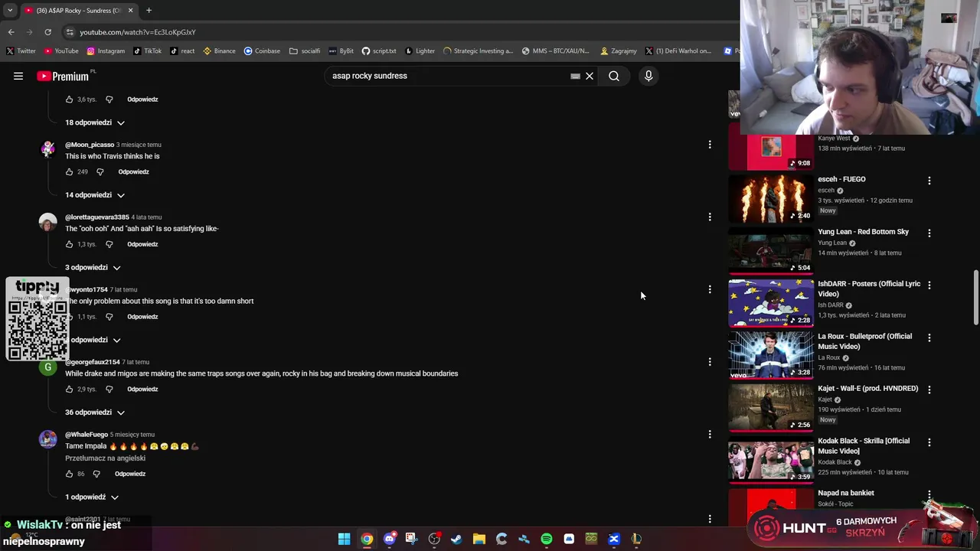This screenshot has width=980, height=551.
Task: Like the comment by @georgefaux2154
Action: 69,389
